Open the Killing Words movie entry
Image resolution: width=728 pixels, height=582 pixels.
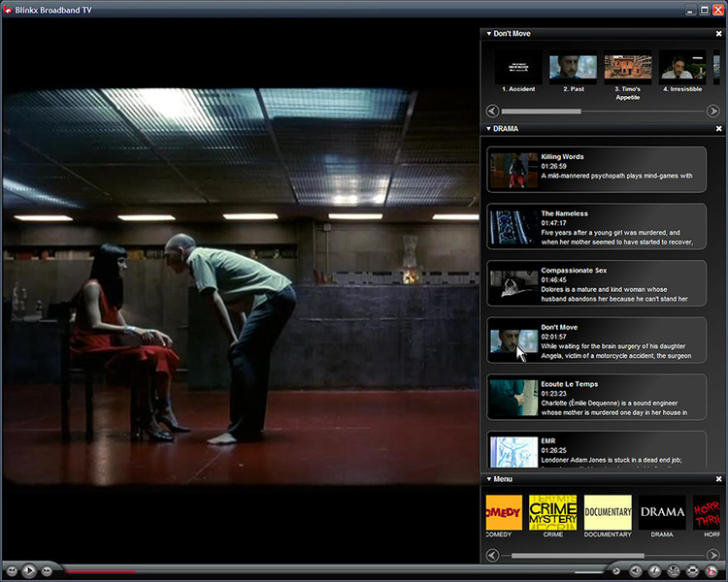pyautogui.click(x=597, y=170)
